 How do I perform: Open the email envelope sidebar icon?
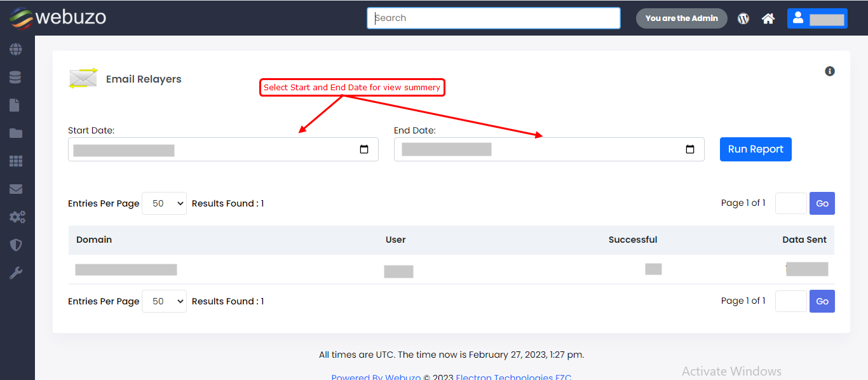point(16,189)
